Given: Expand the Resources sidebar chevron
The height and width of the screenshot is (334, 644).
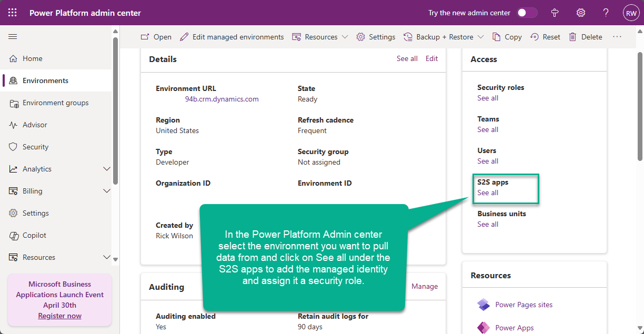Looking at the screenshot, I should pos(107,257).
